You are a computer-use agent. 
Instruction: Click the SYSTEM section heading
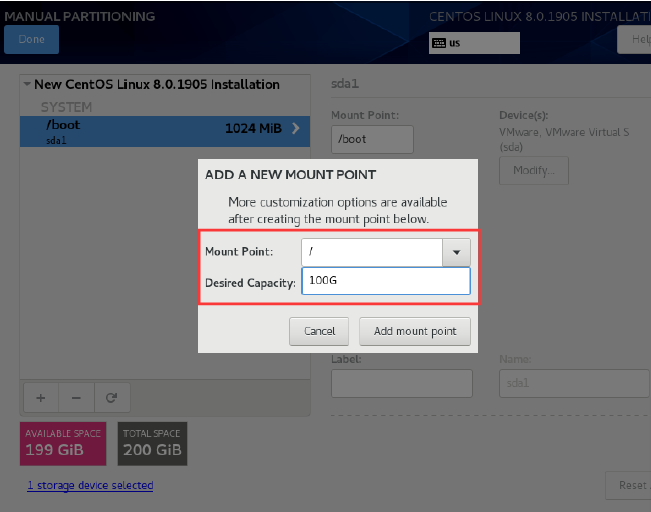(x=66, y=107)
